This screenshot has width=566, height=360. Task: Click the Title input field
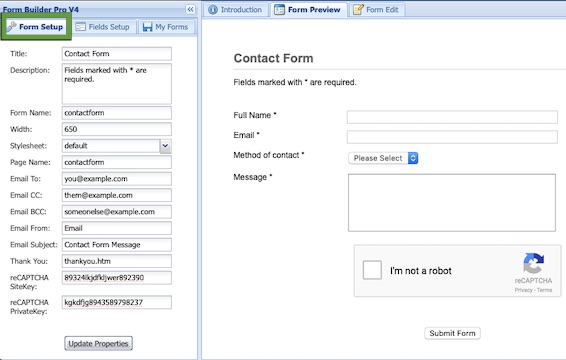coord(117,54)
